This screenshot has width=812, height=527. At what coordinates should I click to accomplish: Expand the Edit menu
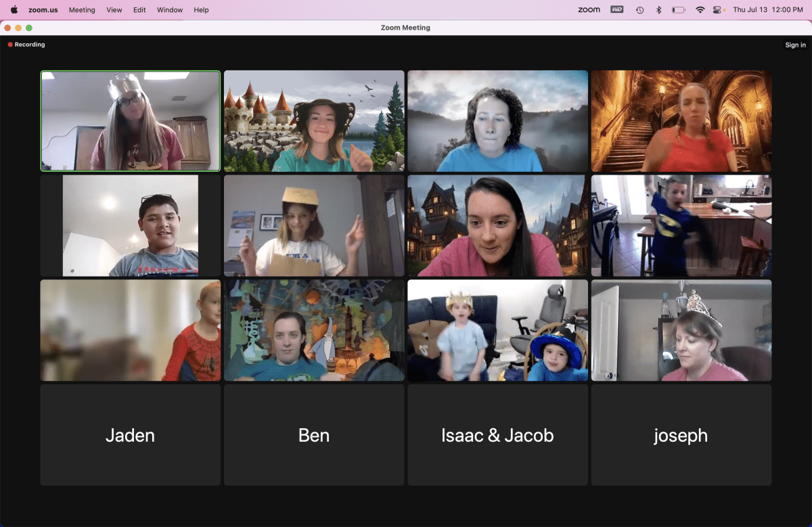[x=139, y=10]
